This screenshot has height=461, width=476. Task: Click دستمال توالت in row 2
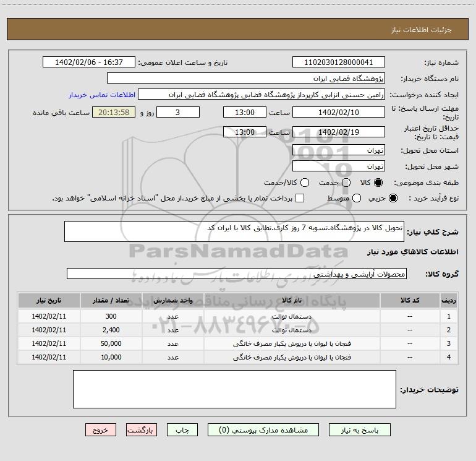pos(292,330)
